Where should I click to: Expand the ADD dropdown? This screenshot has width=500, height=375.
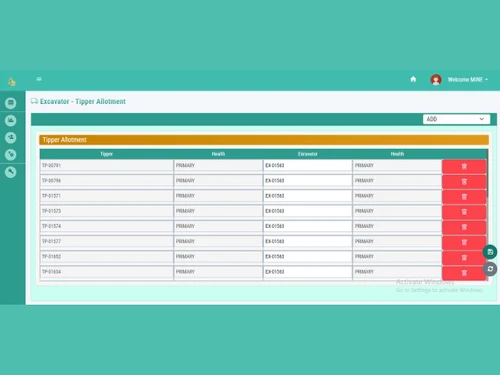tap(456, 119)
